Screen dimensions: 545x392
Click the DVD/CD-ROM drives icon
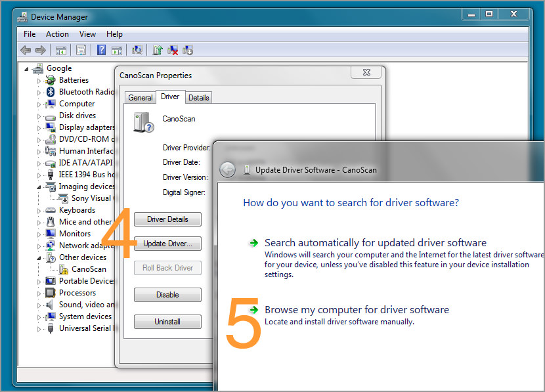point(51,139)
